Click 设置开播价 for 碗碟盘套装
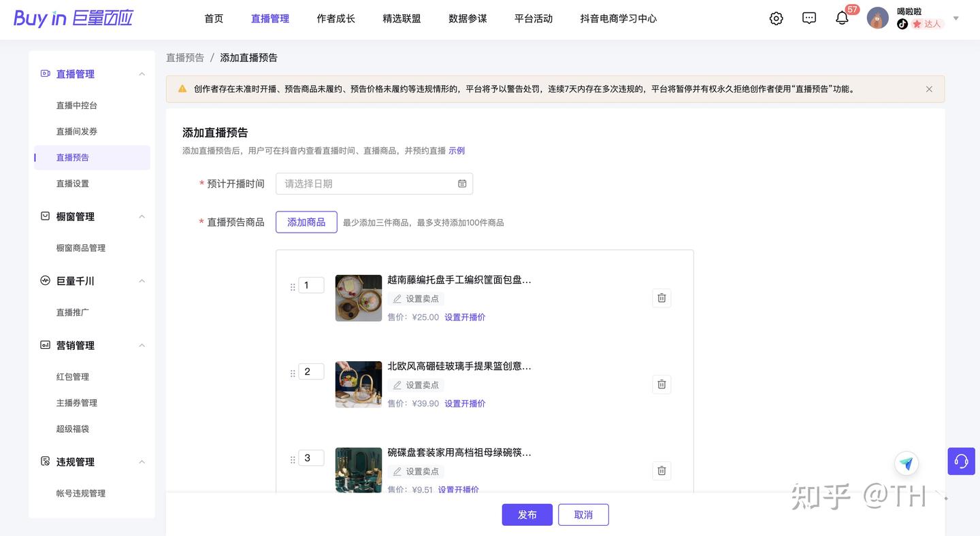The image size is (980, 536). (459, 489)
